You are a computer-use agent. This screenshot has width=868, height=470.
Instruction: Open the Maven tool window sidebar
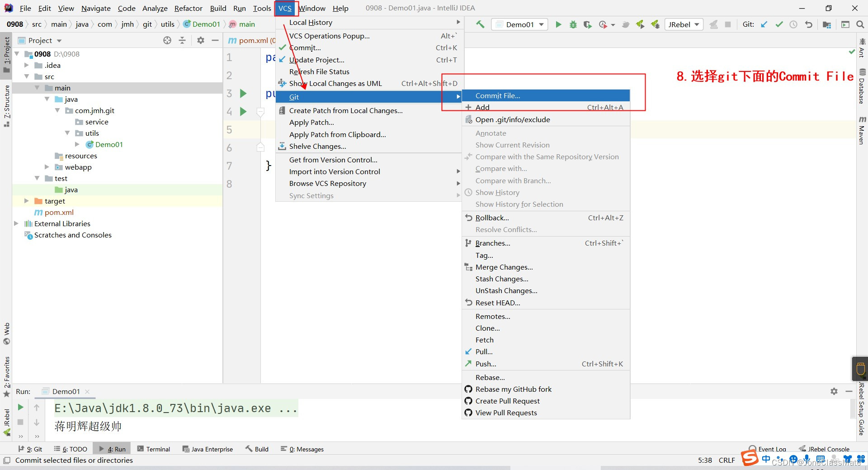coord(862,131)
